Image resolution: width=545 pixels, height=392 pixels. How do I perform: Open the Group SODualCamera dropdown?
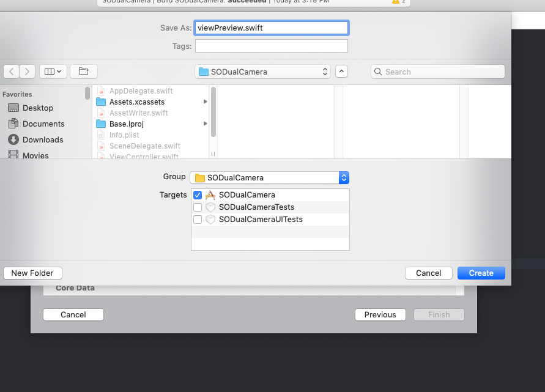[269, 177]
